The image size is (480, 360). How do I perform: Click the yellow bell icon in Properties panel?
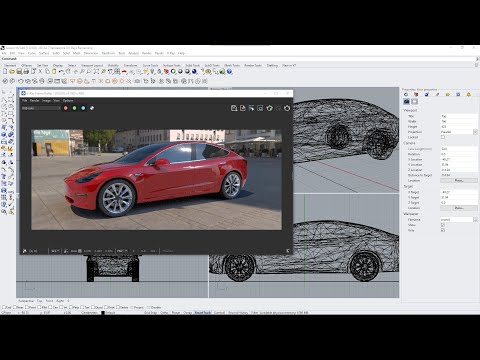tap(469, 95)
